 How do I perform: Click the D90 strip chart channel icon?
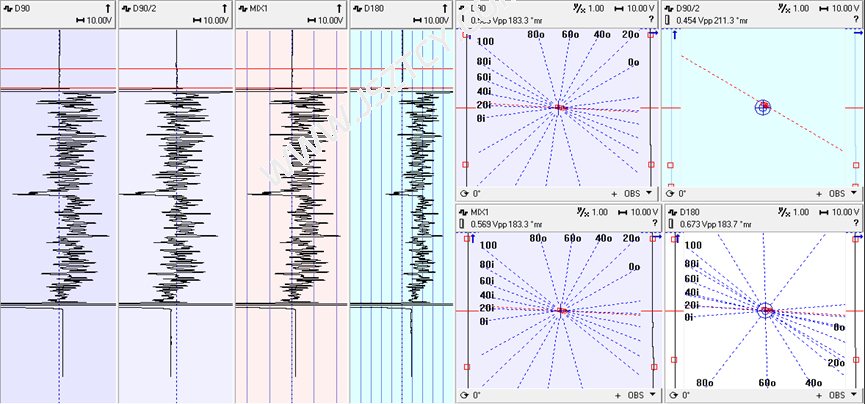click(x=8, y=8)
